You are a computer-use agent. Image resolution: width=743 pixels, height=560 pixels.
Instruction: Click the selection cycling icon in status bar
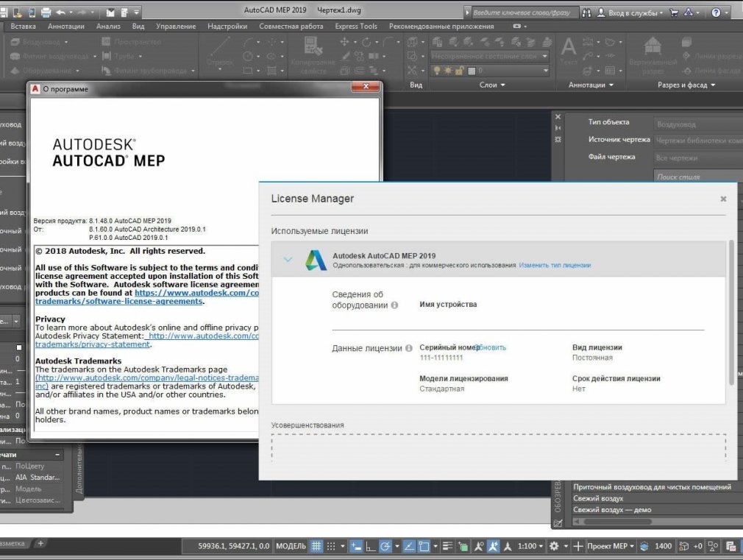pyautogui.click(x=463, y=546)
